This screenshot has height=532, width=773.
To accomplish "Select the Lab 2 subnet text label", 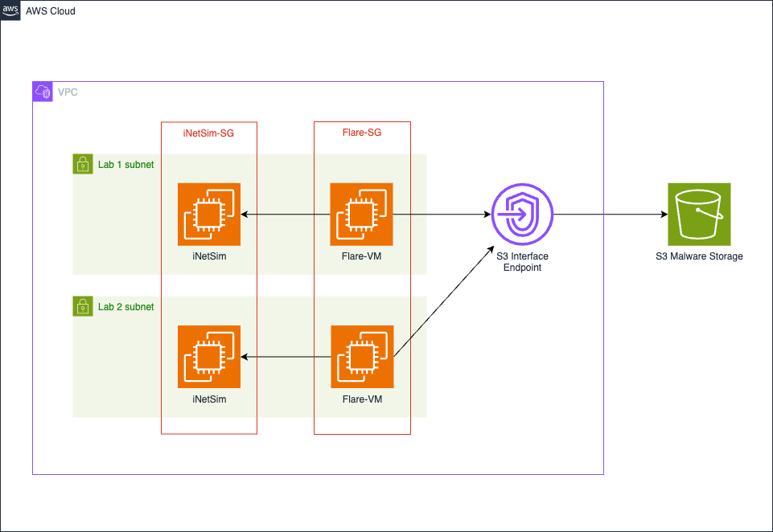I will coord(125,307).
